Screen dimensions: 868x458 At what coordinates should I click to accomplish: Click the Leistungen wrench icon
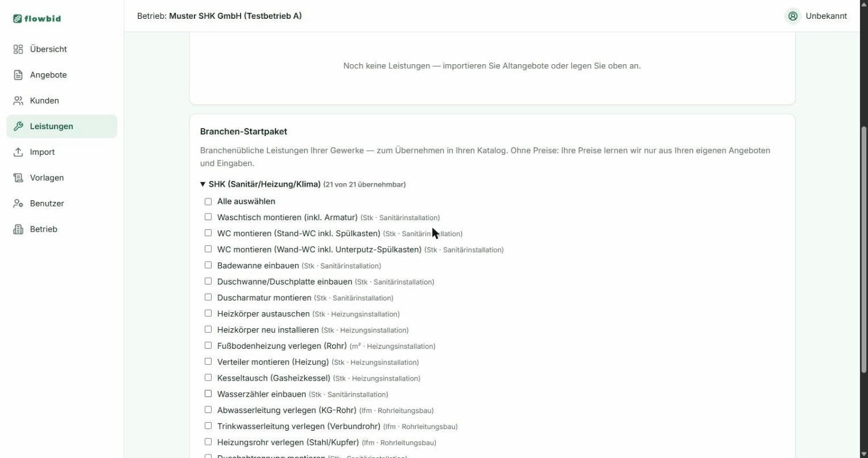[x=18, y=126]
